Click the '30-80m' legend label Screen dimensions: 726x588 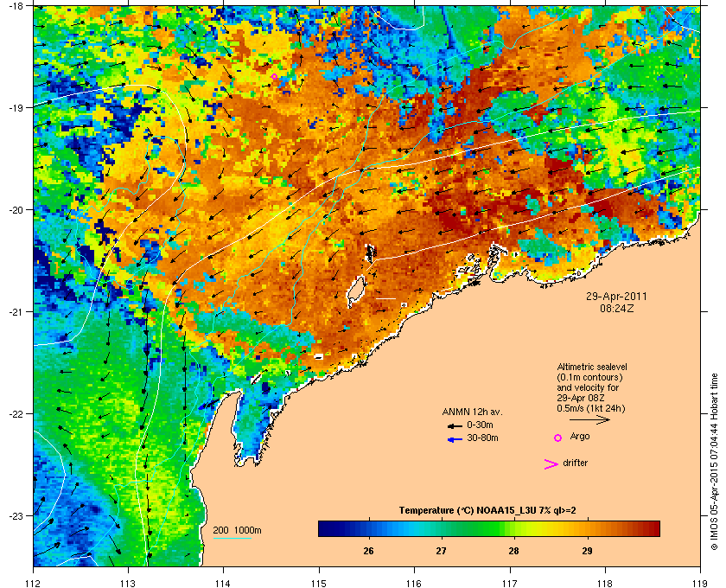482,438
